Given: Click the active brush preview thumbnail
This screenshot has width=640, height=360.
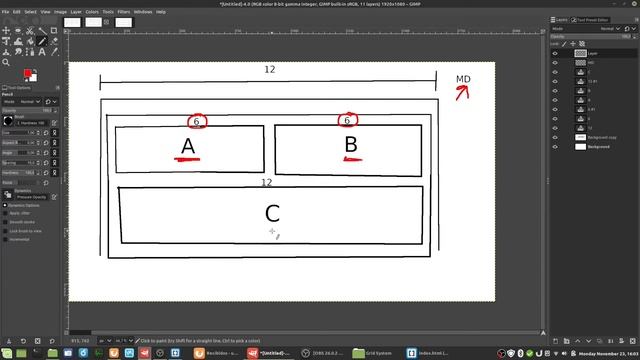Looking at the screenshot, I should (8, 121).
